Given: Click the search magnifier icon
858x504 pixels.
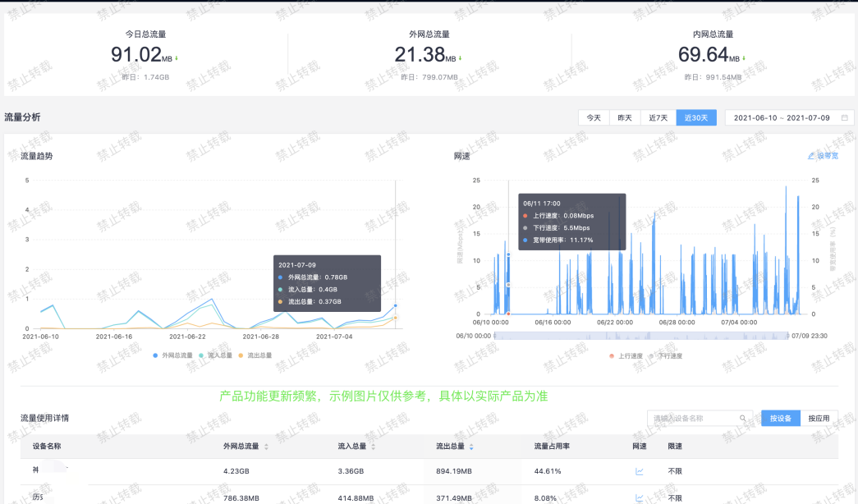Looking at the screenshot, I should [x=742, y=418].
